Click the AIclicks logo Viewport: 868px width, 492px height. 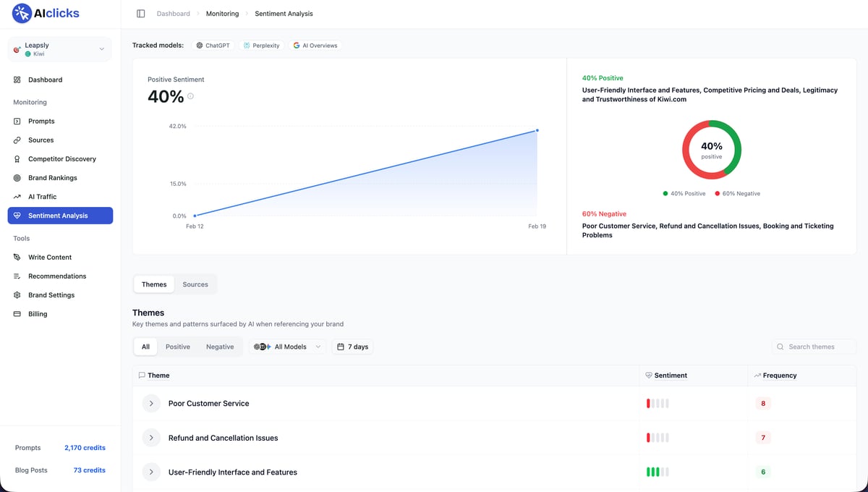[45, 13]
